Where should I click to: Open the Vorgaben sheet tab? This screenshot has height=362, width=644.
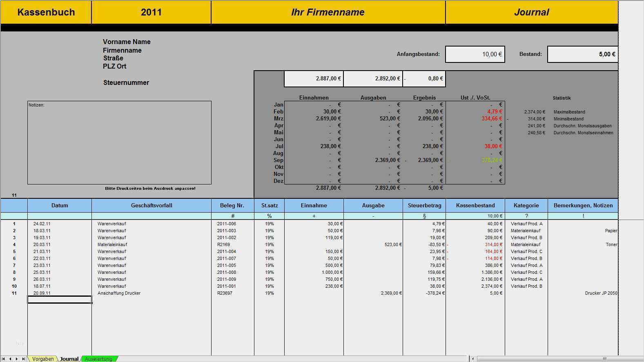(x=43, y=359)
